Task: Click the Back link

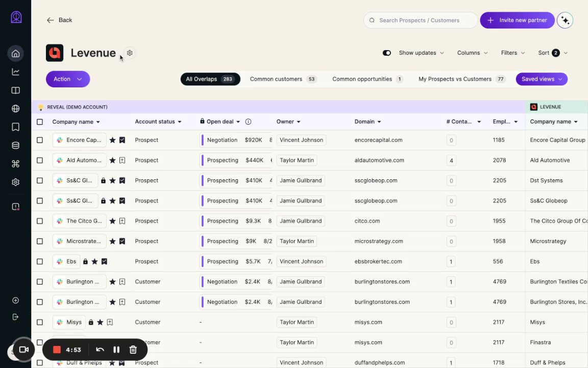Action: click(x=59, y=20)
